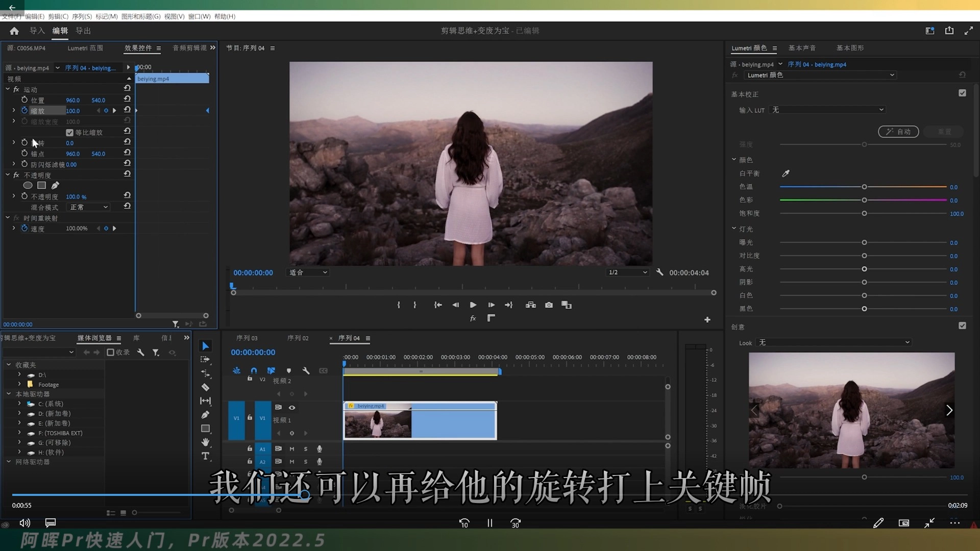Open the Sequence menu in menu bar
This screenshot has width=980, height=551.
coord(81,16)
